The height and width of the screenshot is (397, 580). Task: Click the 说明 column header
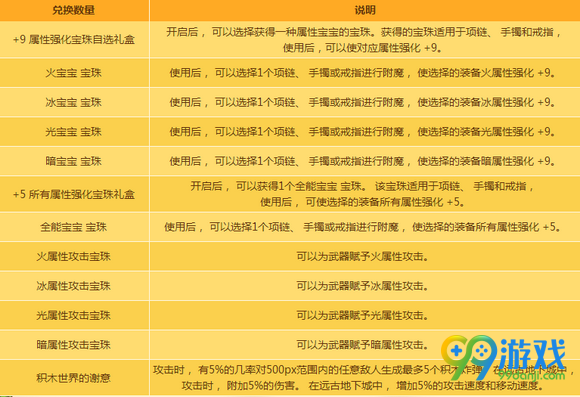pyautogui.click(x=365, y=10)
